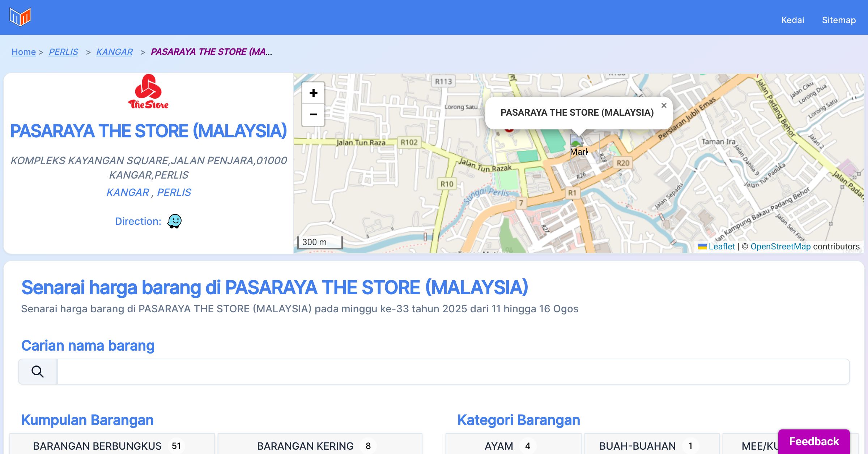Zoom in on the map
This screenshot has width=868, height=454.
pyautogui.click(x=313, y=93)
